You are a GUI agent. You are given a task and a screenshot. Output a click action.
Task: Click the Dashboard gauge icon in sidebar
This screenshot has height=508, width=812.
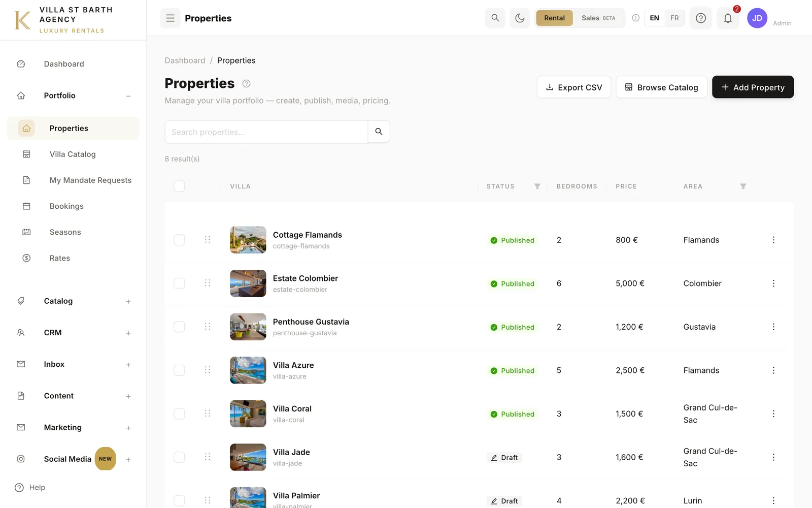coord(21,64)
